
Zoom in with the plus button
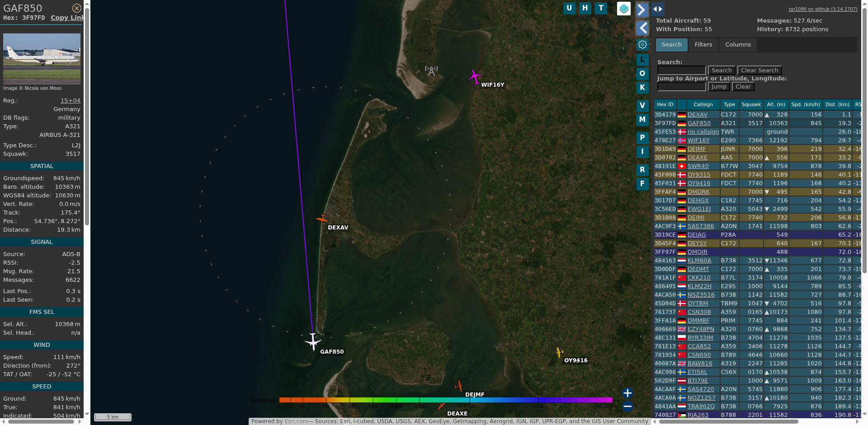[627, 393]
